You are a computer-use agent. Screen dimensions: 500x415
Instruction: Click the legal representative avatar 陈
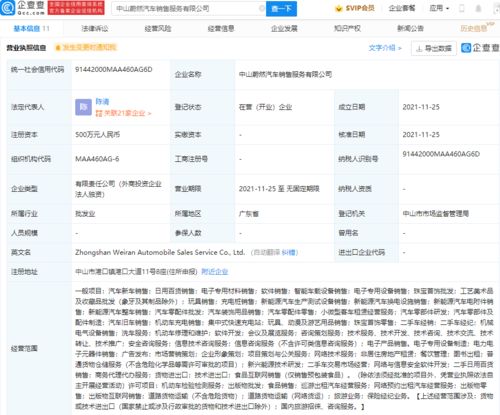(x=83, y=107)
